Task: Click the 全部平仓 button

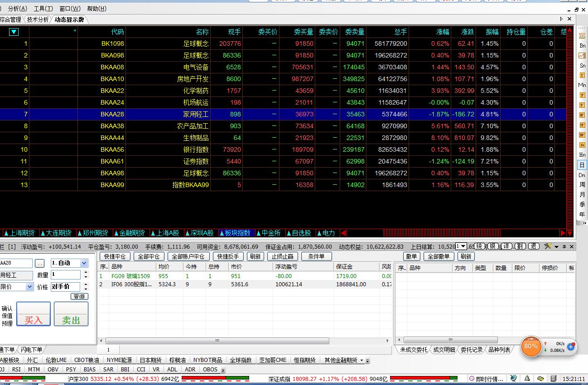Action: 148,256
